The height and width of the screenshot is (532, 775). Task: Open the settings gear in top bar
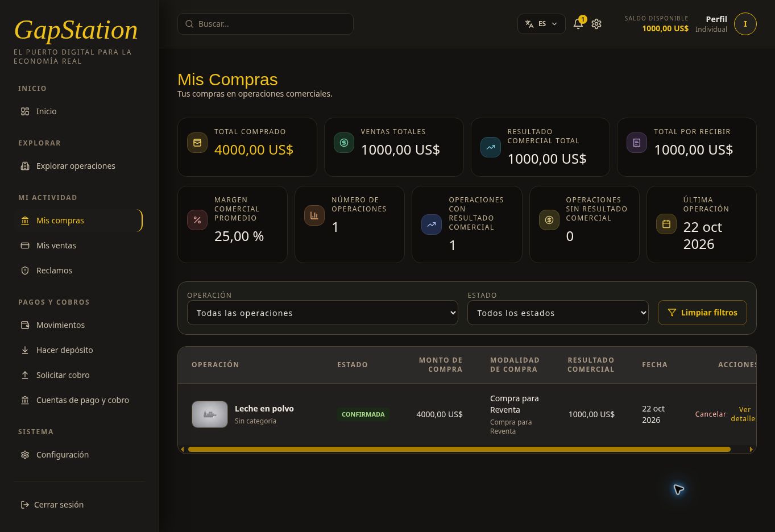(596, 24)
